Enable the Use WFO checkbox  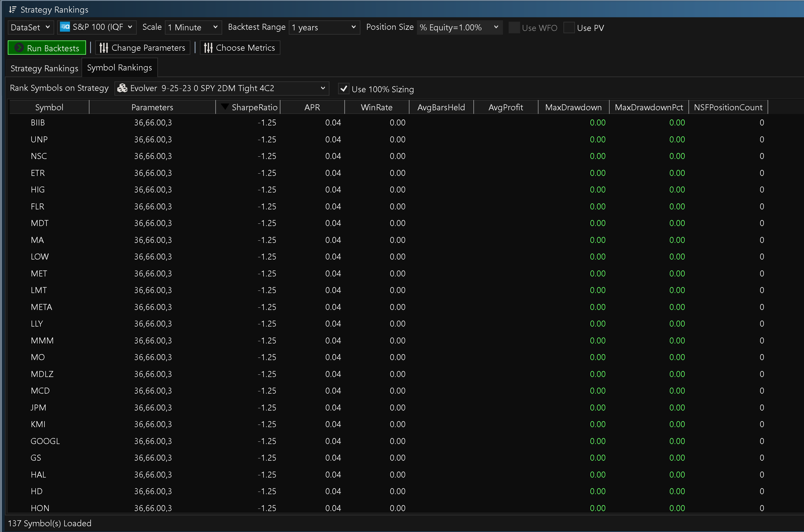point(514,28)
